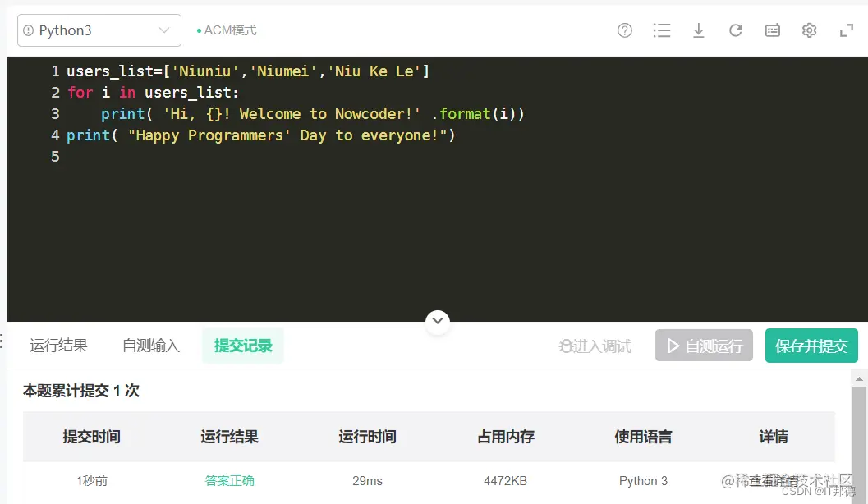This screenshot has height=504, width=868.
Task: Click empty line 5 in editor
Action: [x=438, y=157]
